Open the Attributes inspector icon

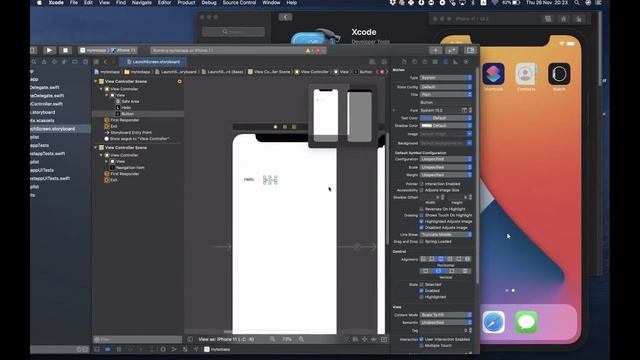[445, 62]
